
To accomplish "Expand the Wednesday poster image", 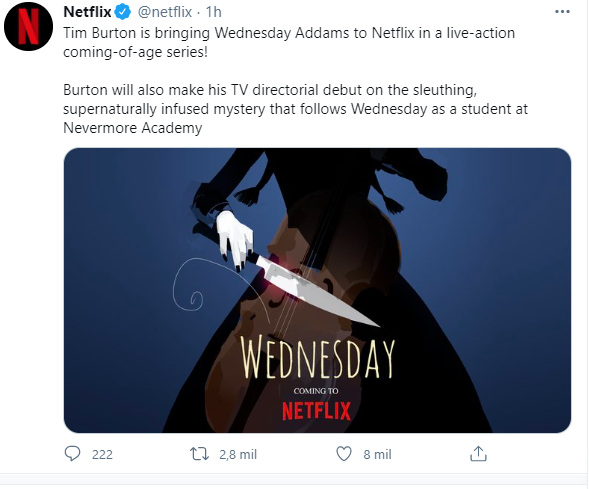I will point(317,290).
